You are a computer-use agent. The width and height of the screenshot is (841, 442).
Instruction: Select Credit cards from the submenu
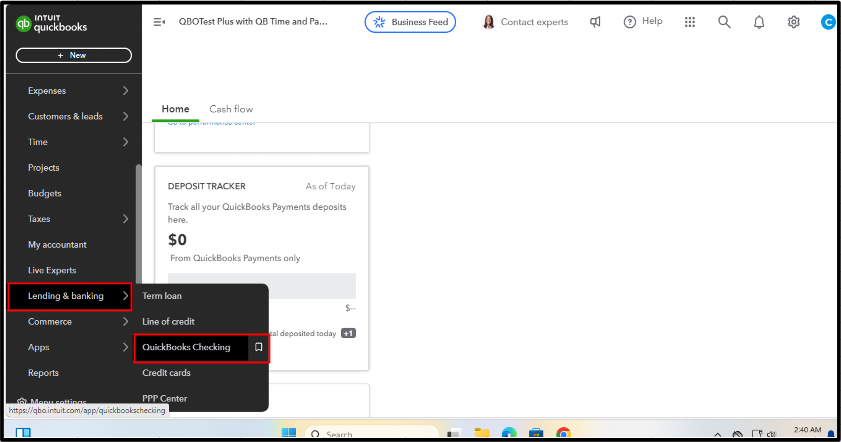[166, 373]
